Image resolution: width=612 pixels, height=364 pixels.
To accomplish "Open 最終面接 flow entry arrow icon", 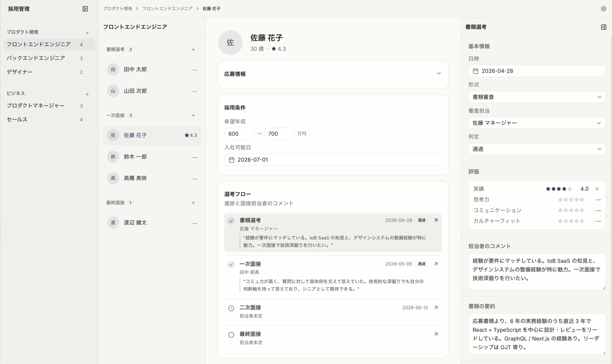I will 436,334.
